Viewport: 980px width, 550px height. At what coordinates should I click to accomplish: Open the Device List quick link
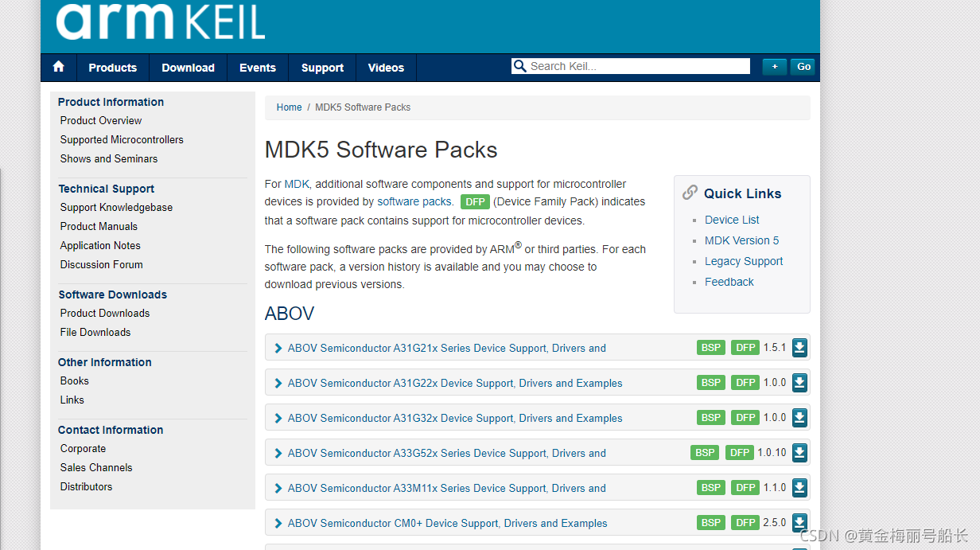pyautogui.click(x=732, y=220)
